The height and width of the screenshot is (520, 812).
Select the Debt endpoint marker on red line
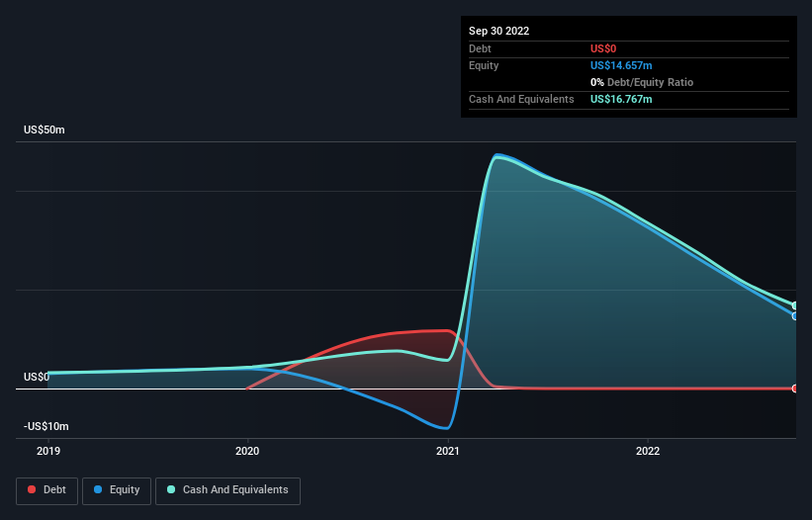coord(795,389)
